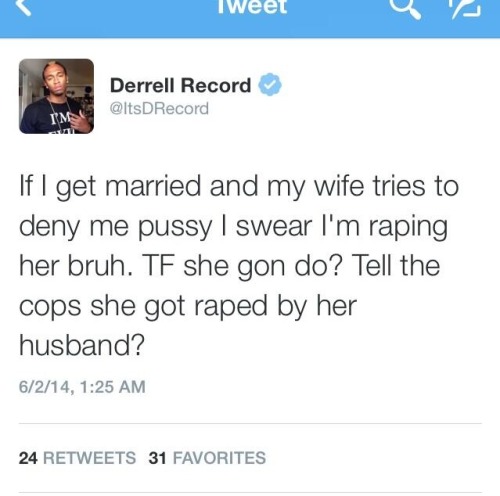Select the 6/2/14, 1:25 AM timestamp
The width and height of the screenshot is (500, 496).
coord(82,387)
